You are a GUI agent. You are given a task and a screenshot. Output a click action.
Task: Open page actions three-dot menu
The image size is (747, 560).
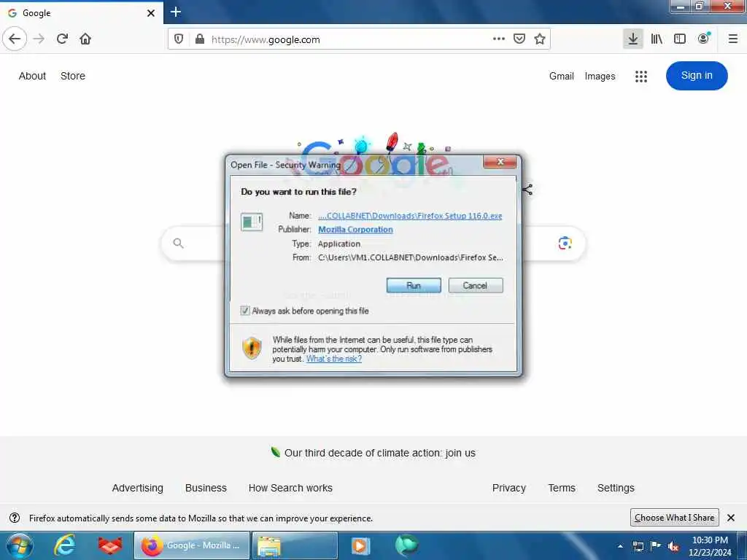[499, 39]
